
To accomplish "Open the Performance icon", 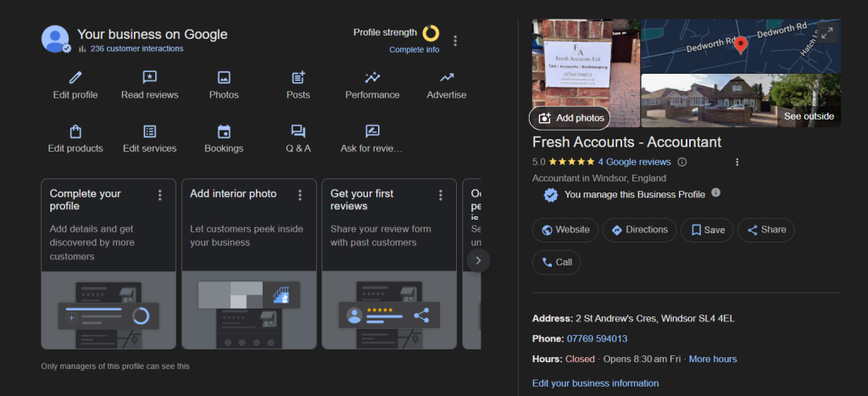I will tap(373, 77).
